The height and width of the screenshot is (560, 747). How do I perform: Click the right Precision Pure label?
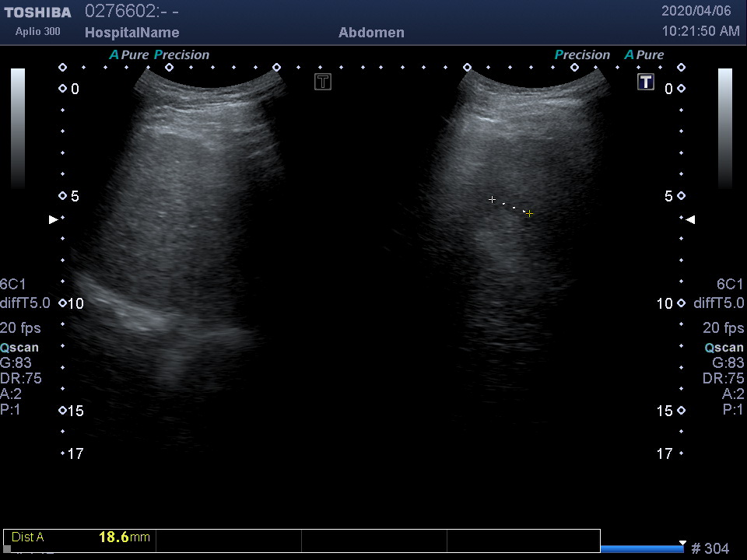pos(608,55)
